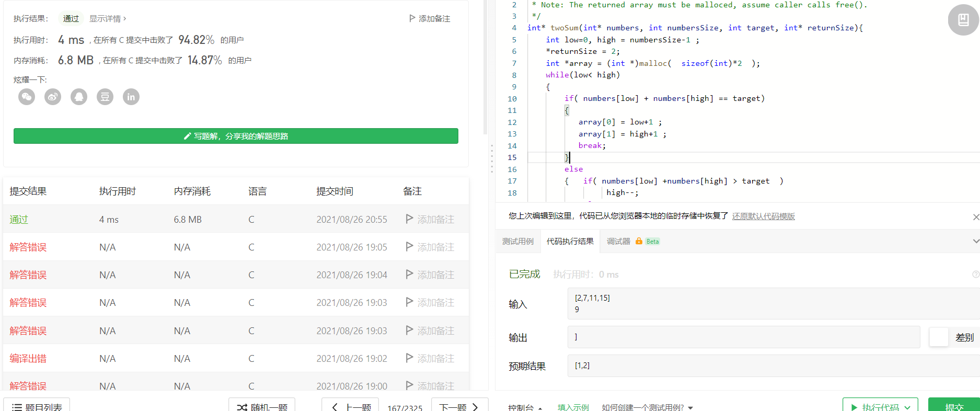The image size is (980, 411).
Task: Click 提交 submit button
Action: pos(954,405)
